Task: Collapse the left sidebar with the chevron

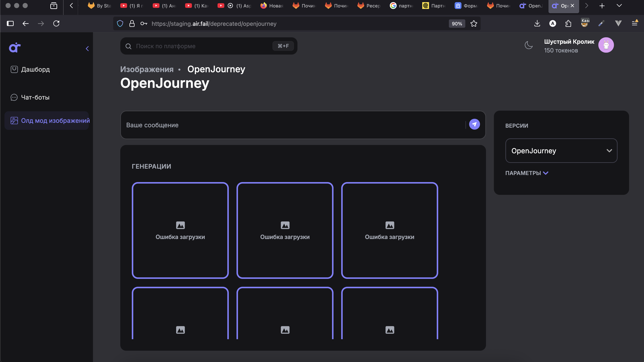Action: [x=87, y=48]
